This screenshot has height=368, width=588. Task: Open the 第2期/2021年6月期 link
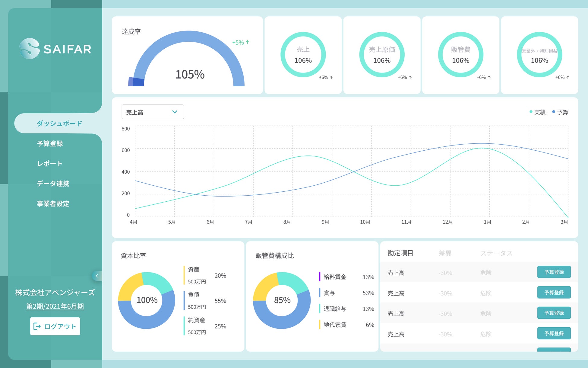coord(55,306)
